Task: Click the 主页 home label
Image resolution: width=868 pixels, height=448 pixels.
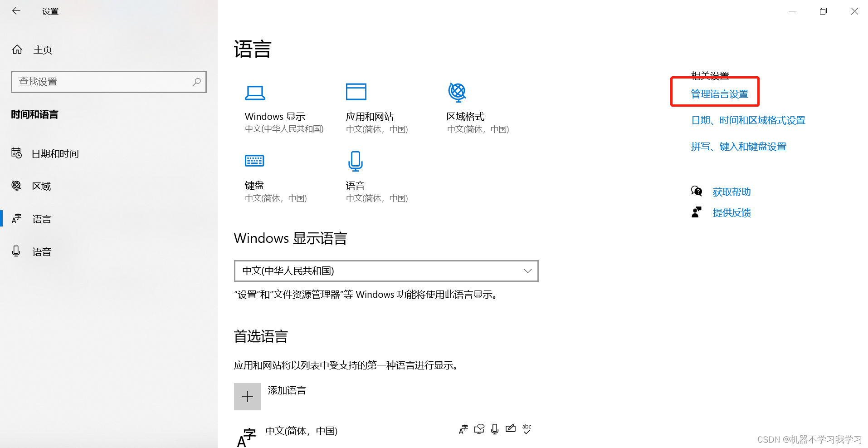Action: click(43, 50)
